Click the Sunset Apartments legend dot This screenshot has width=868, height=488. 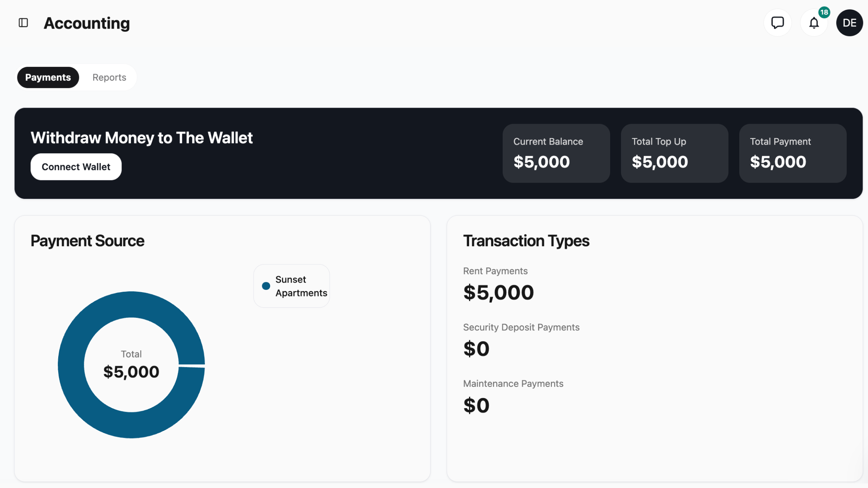(266, 286)
